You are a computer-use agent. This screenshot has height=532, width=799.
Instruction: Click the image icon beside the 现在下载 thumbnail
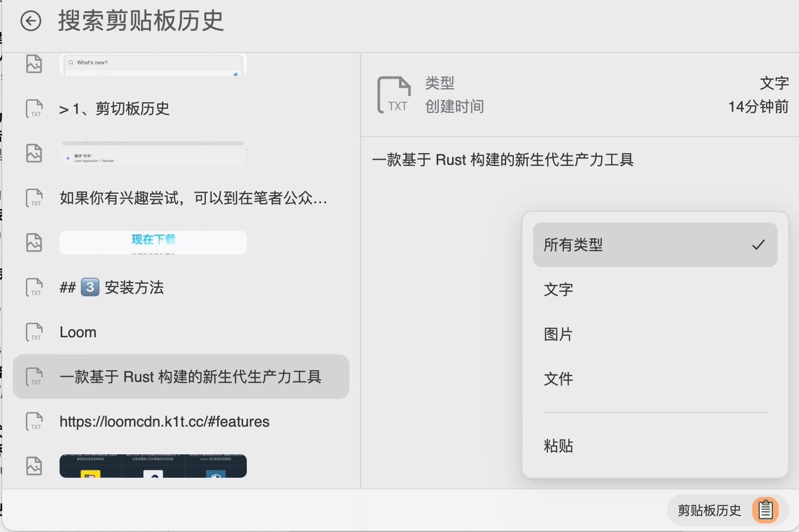coord(35,243)
